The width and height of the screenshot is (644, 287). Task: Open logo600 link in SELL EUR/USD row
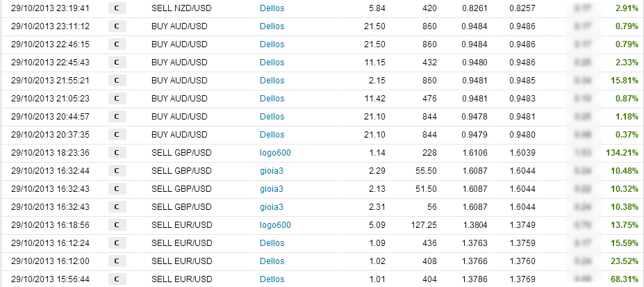click(275, 225)
